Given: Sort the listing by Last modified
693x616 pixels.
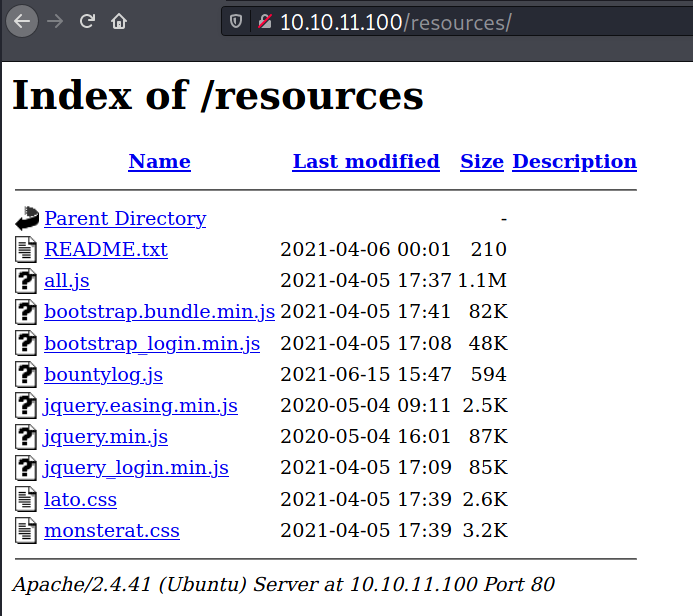Looking at the screenshot, I should click(366, 161).
